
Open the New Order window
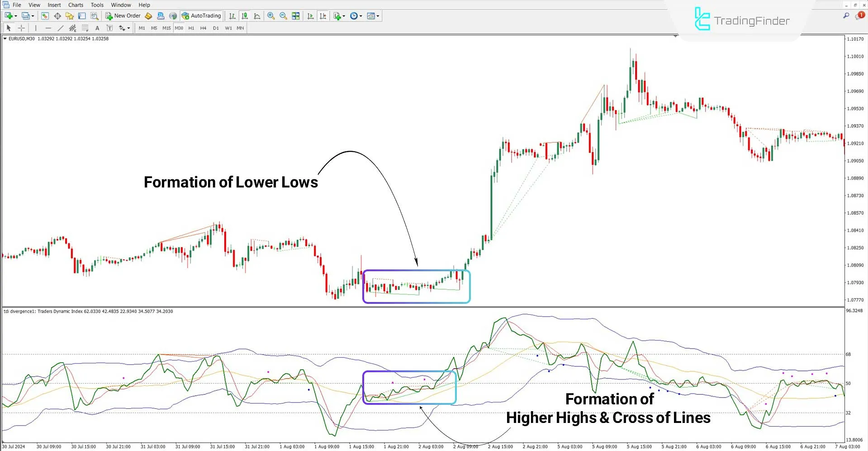122,15
